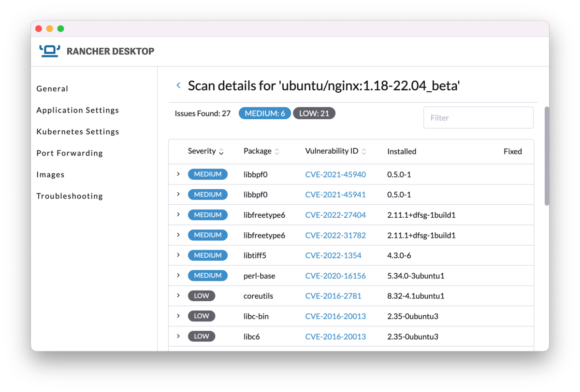Screen dimensions: 580x392
Task: Open libc6's CVE-2016-20013 link
Action: click(335, 336)
